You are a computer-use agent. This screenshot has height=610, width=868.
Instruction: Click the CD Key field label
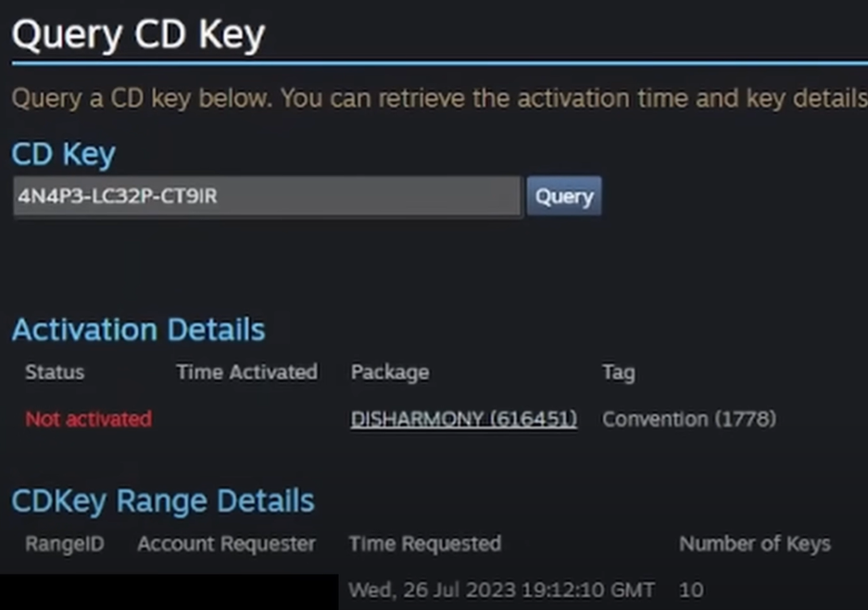(x=63, y=154)
